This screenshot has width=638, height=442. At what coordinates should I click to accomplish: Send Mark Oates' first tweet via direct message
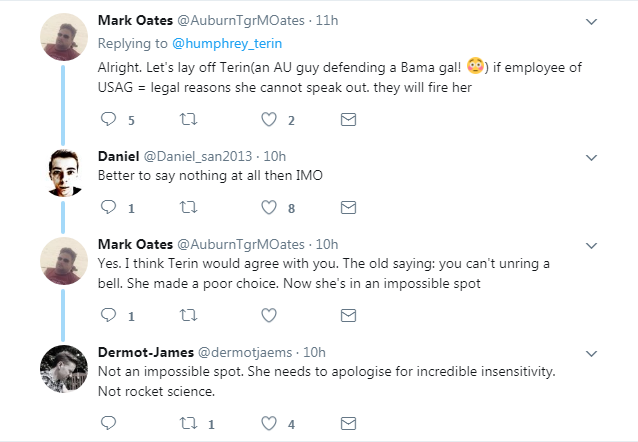(x=348, y=120)
